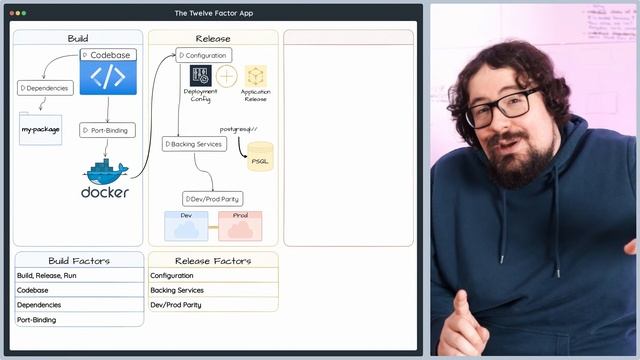Select 'Codebase' row in Build Factors

click(80, 290)
